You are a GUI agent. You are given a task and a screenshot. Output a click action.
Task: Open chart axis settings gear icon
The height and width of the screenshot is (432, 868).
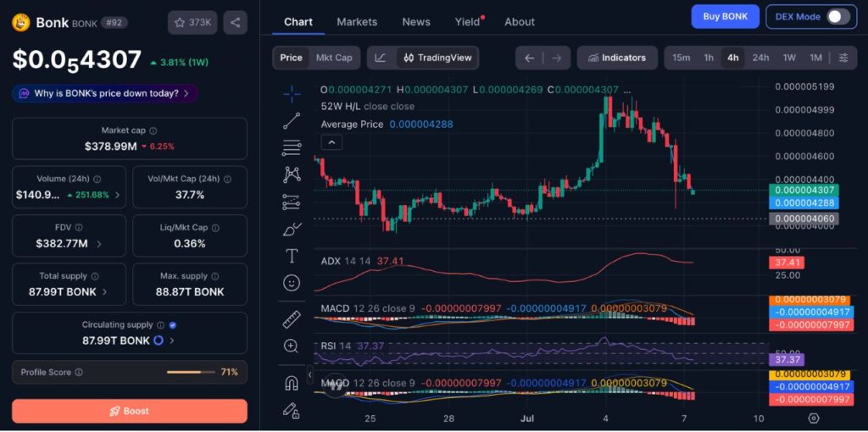813,418
